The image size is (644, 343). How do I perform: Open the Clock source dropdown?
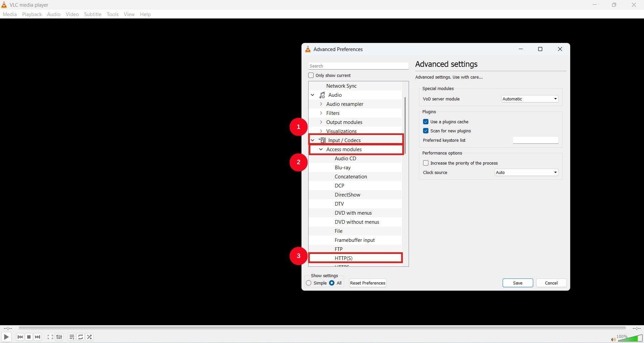tap(526, 172)
